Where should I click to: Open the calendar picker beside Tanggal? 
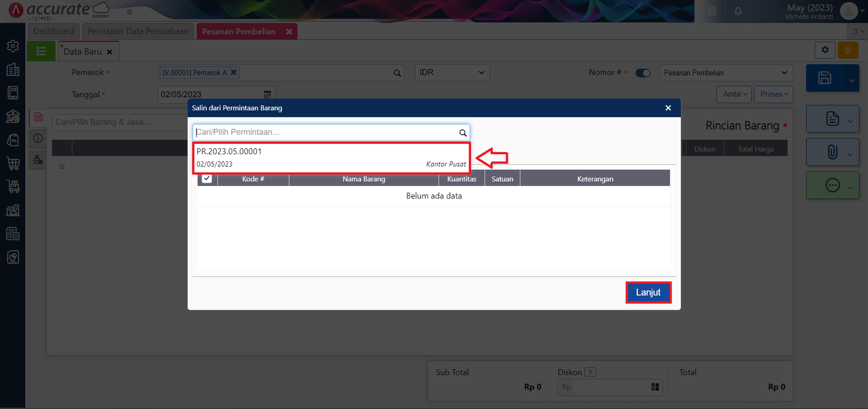(267, 95)
